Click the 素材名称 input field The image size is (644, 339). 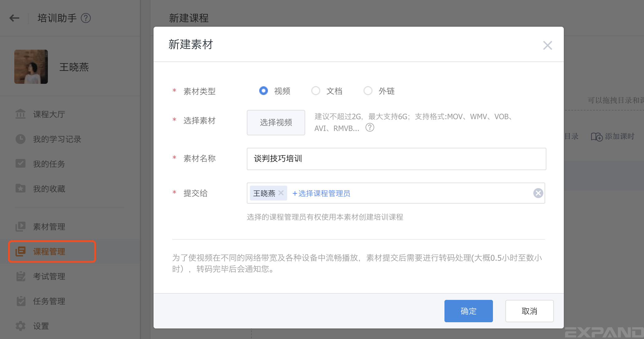[x=396, y=159]
